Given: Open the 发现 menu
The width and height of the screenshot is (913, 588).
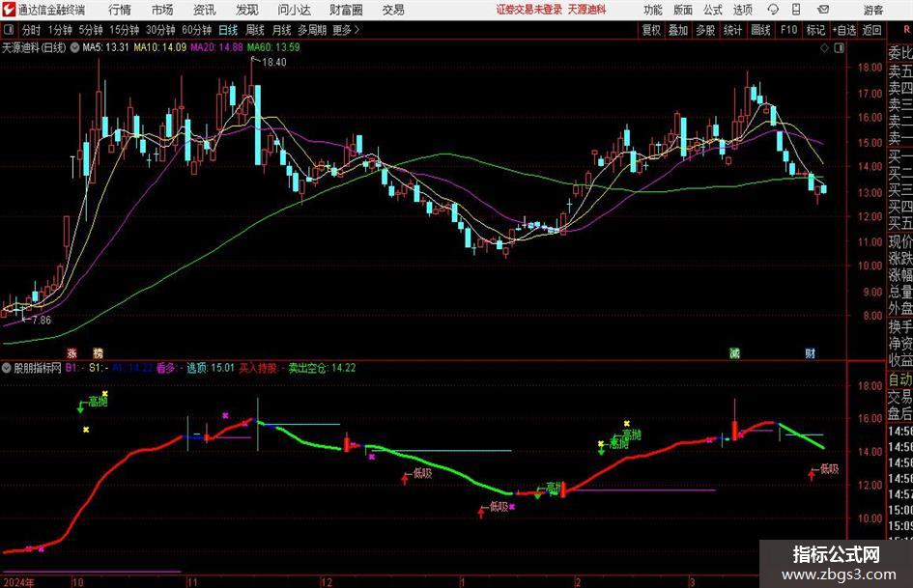Looking at the screenshot, I should coord(247,10).
